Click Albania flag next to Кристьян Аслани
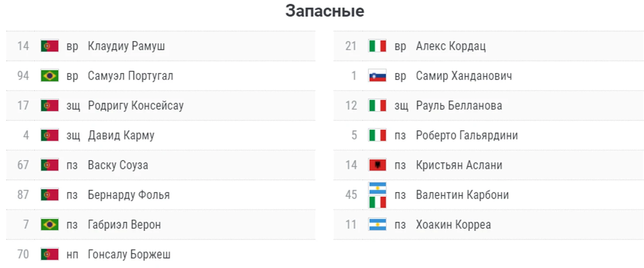The width and height of the screenshot is (644, 268). 377,165
